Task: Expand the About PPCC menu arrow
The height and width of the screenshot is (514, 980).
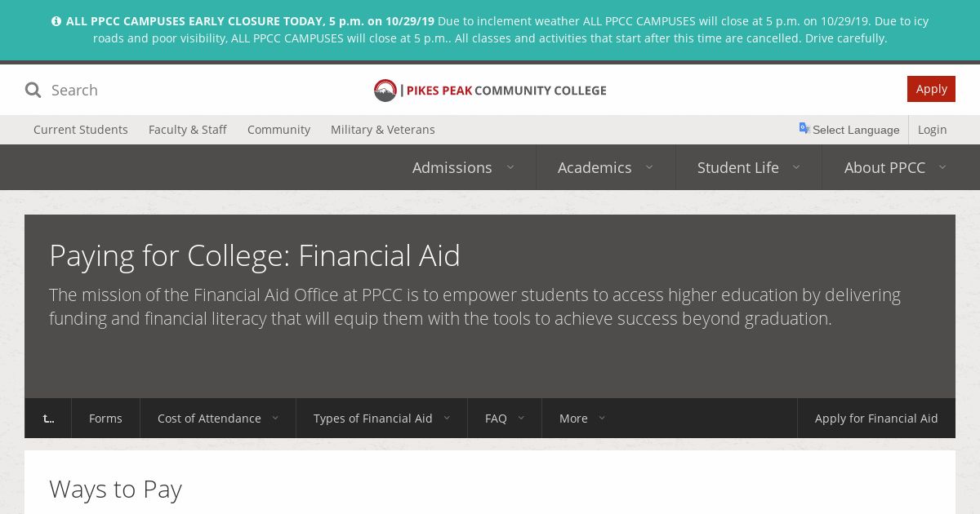Action: (942, 167)
